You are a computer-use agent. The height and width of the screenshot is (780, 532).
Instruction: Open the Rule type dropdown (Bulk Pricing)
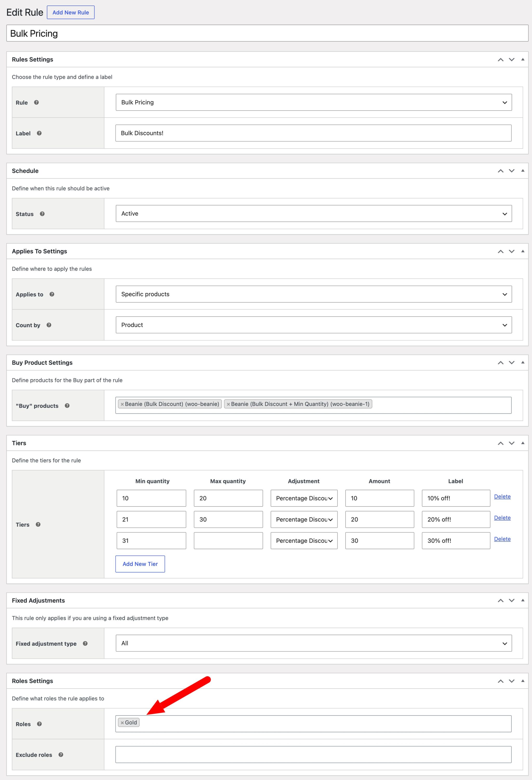point(314,102)
